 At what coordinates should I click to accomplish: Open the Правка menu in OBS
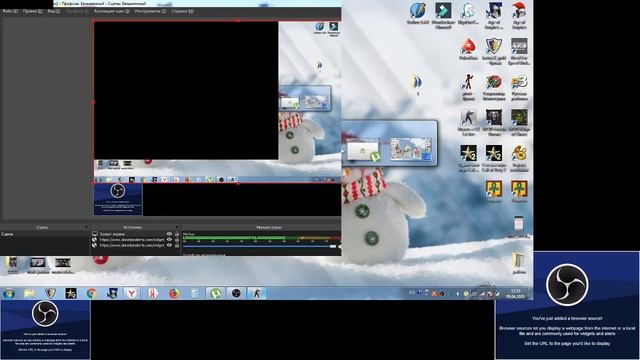(x=33, y=11)
